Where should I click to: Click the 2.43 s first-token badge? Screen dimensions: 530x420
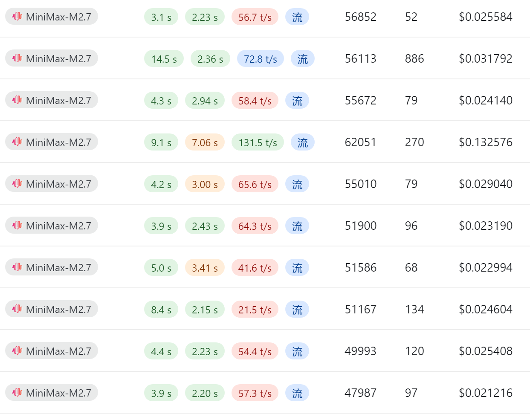[x=205, y=226]
